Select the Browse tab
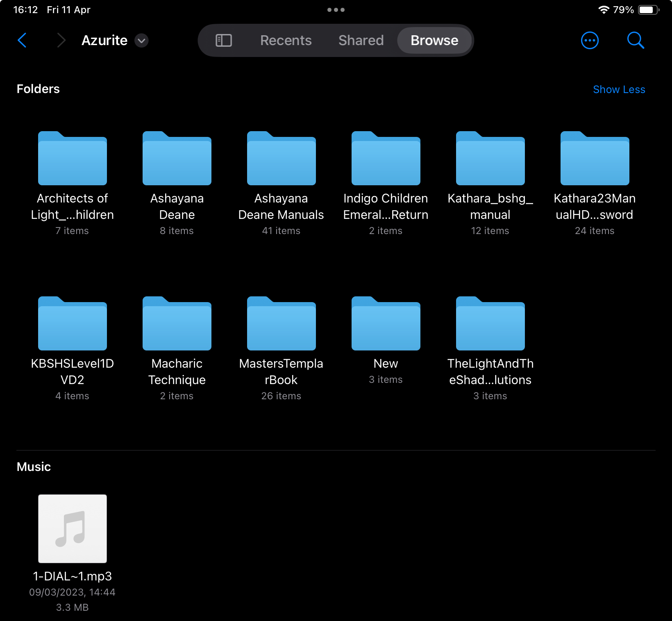The width and height of the screenshot is (672, 621). coord(434,40)
